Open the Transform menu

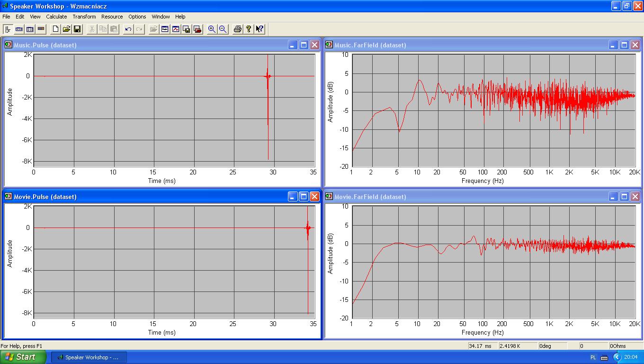click(x=84, y=17)
